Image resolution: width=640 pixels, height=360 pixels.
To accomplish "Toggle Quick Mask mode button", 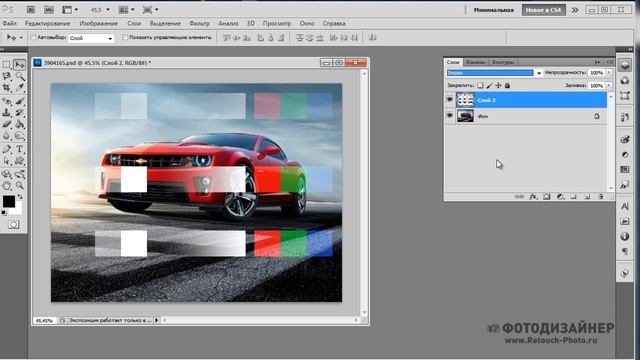I will [x=13, y=225].
